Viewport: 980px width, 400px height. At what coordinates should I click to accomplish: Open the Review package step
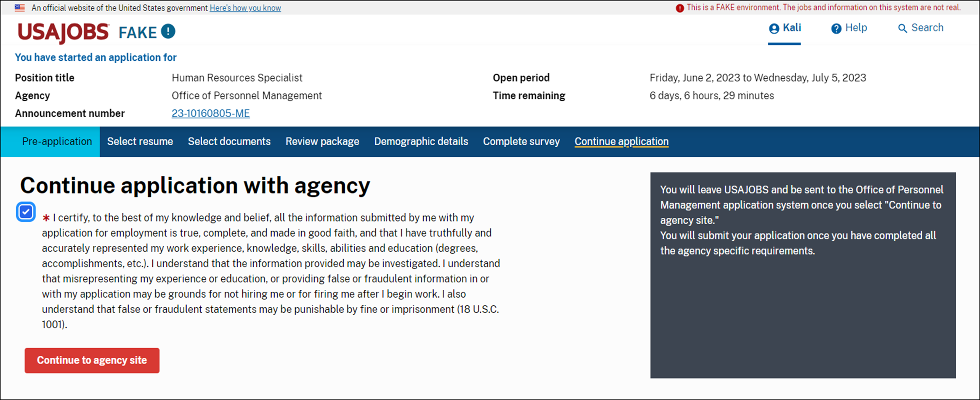click(322, 141)
